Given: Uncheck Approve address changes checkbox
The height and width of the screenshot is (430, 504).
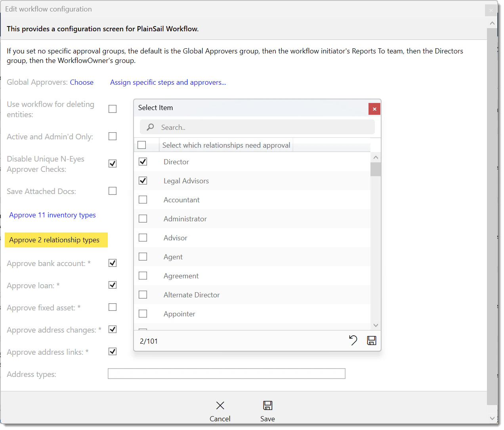Looking at the screenshot, I should pyautogui.click(x=113, y=329).
